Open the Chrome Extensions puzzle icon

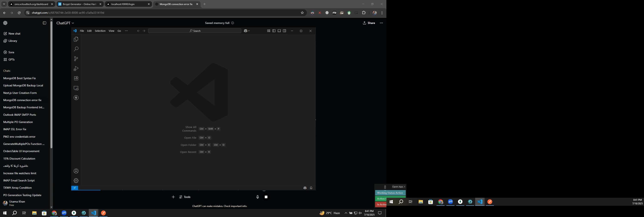[364, 13]
